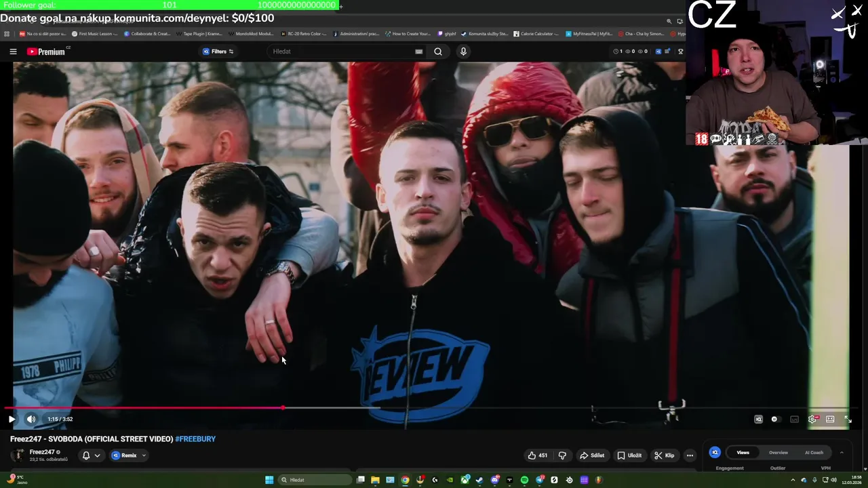Toggle autoplay switch in player

(x=776, y=419)
